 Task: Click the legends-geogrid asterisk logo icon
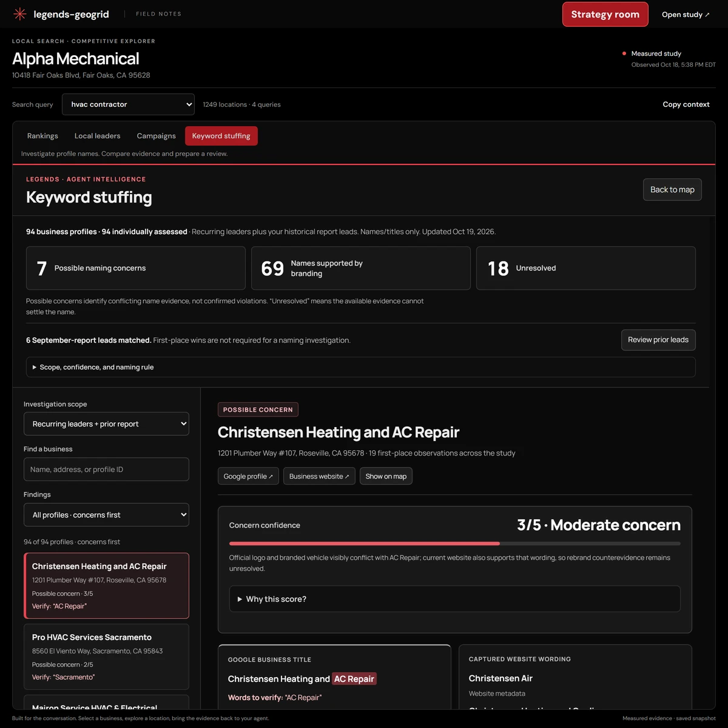[20, 14]
